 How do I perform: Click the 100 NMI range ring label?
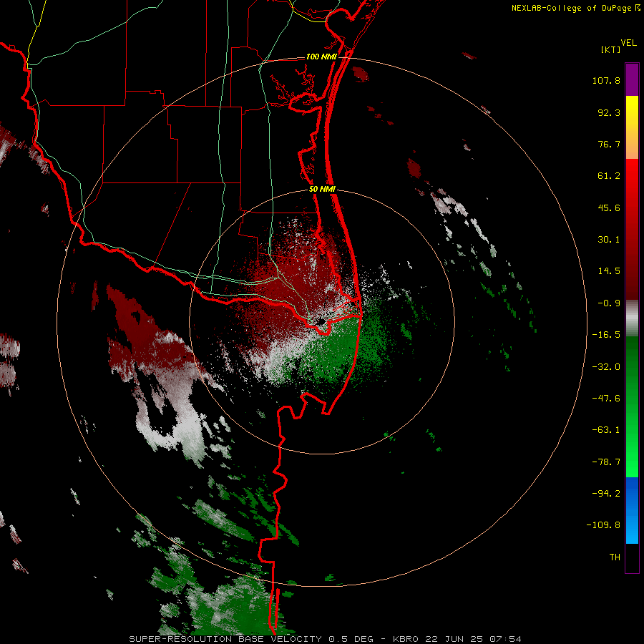coord(321,57)
